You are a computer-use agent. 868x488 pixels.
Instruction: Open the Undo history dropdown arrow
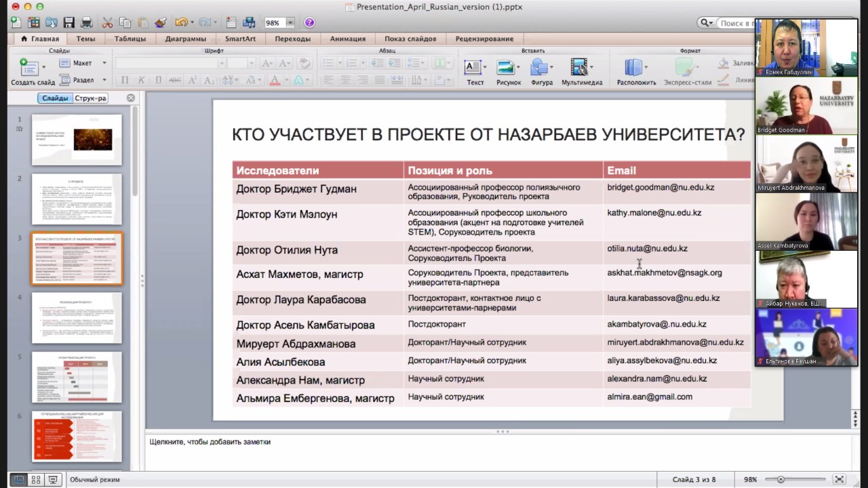click(193, 22)
